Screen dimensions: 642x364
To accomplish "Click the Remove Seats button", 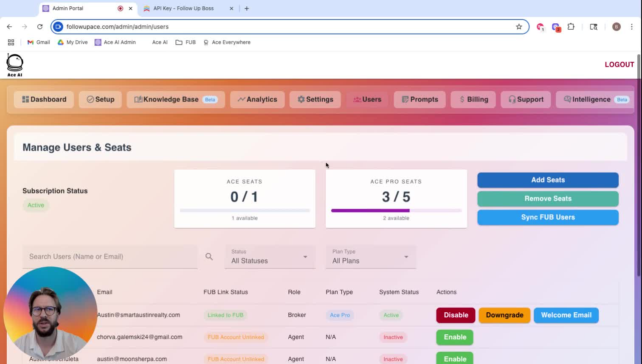I will (548, 199).
